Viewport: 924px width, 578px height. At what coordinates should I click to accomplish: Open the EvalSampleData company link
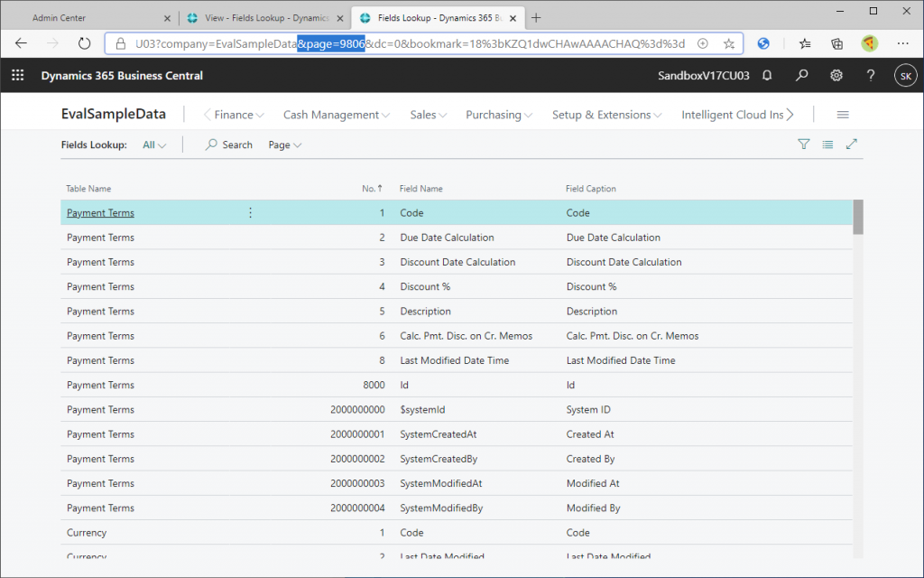(x=113, y=114)
